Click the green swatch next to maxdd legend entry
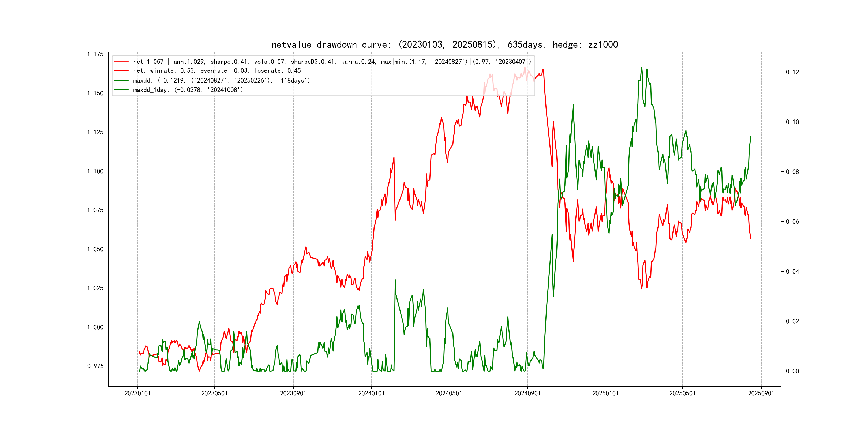This screenshot has width=868, height=434. click(x=121, y=81)
